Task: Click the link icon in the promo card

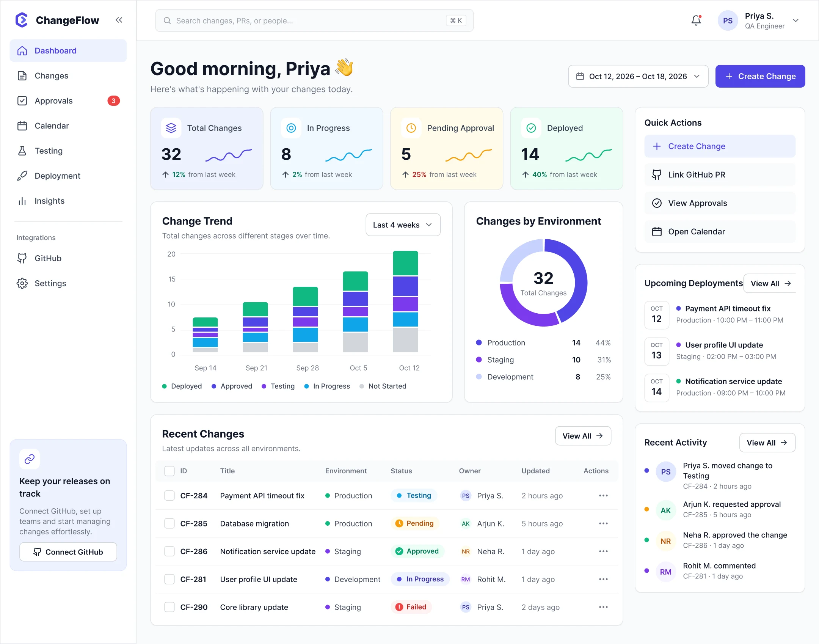Action: (x=30, y=459)
